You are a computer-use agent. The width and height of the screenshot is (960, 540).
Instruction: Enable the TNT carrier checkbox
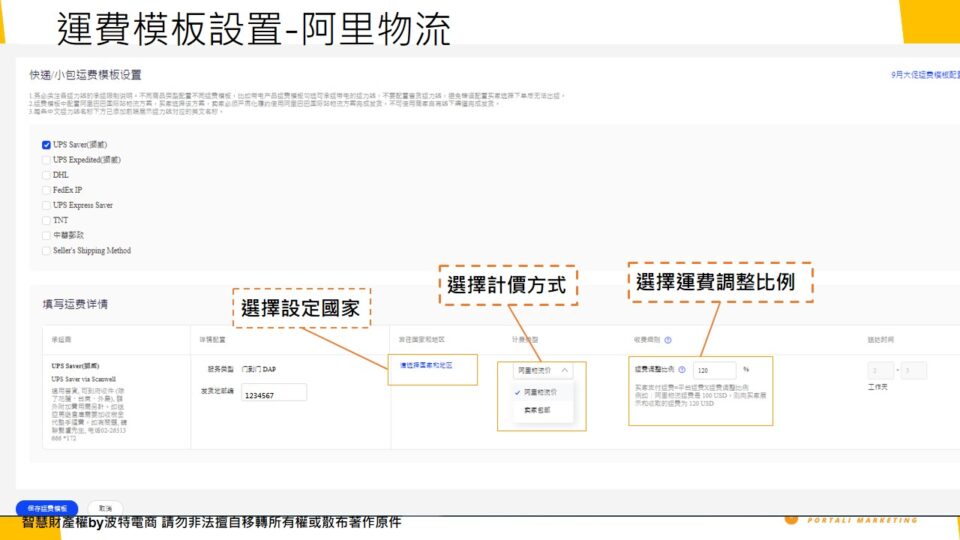point(46,220)
